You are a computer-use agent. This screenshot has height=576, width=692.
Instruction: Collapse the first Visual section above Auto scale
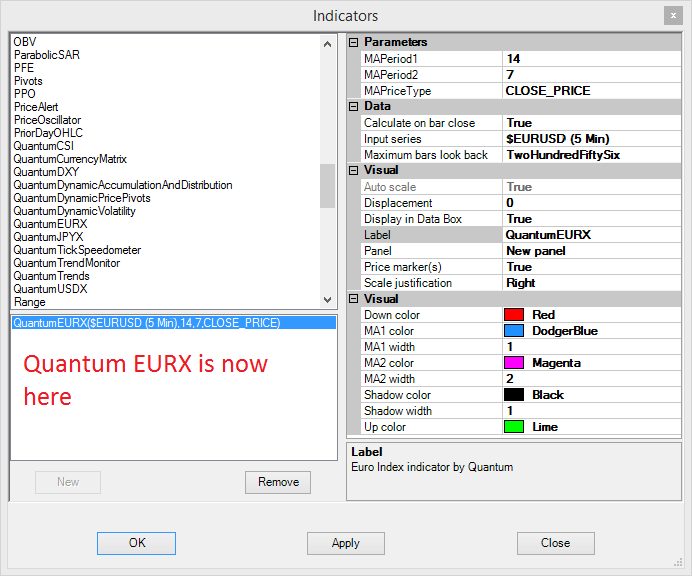354,170
